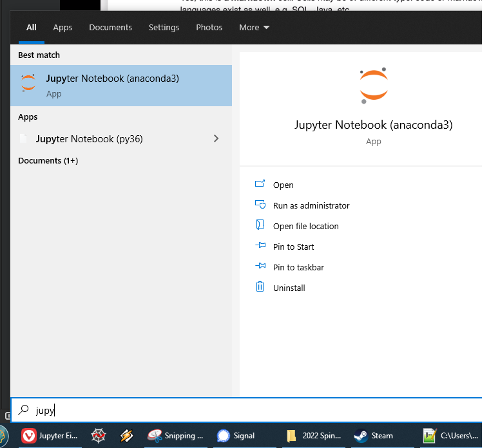Click Open in the app actions list
Screen dimensions: 500x448
point(283,185)
